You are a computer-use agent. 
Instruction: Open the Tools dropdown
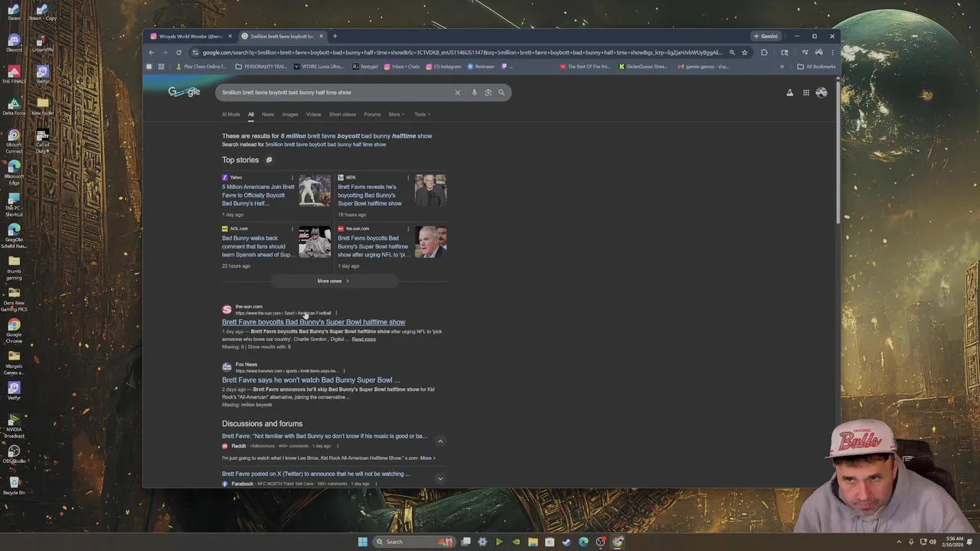tap(422, 115)
